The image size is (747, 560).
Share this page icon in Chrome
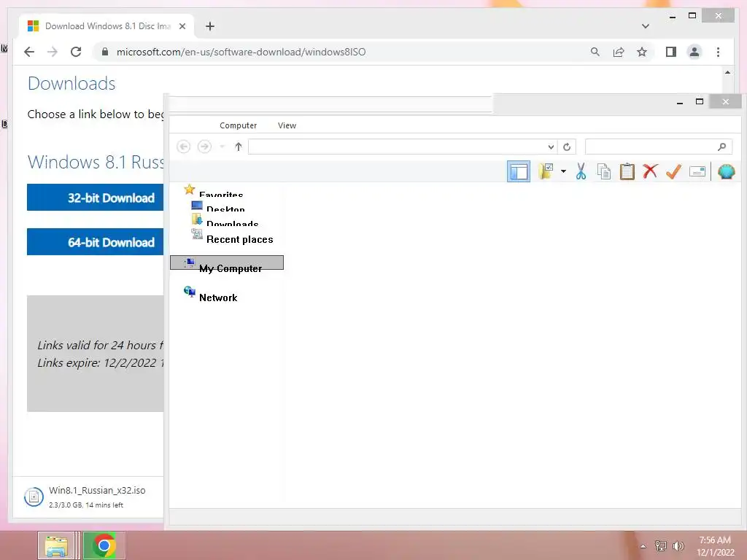(619, 52)
